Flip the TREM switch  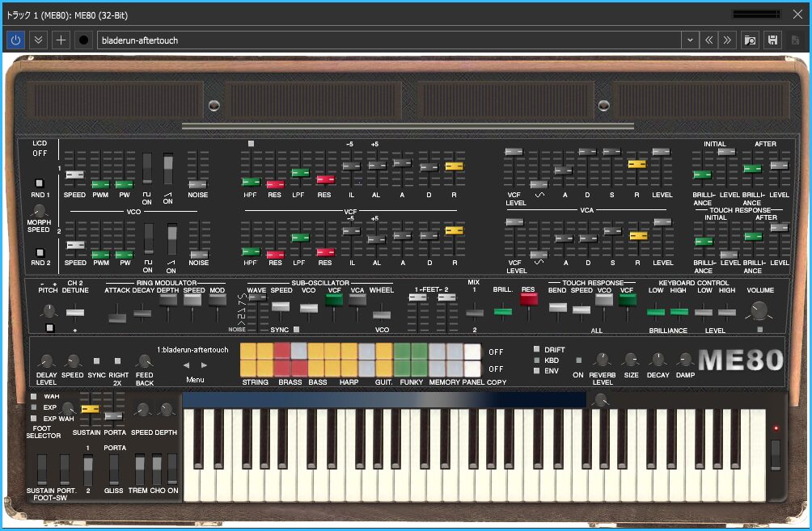(x=140, y=470)
